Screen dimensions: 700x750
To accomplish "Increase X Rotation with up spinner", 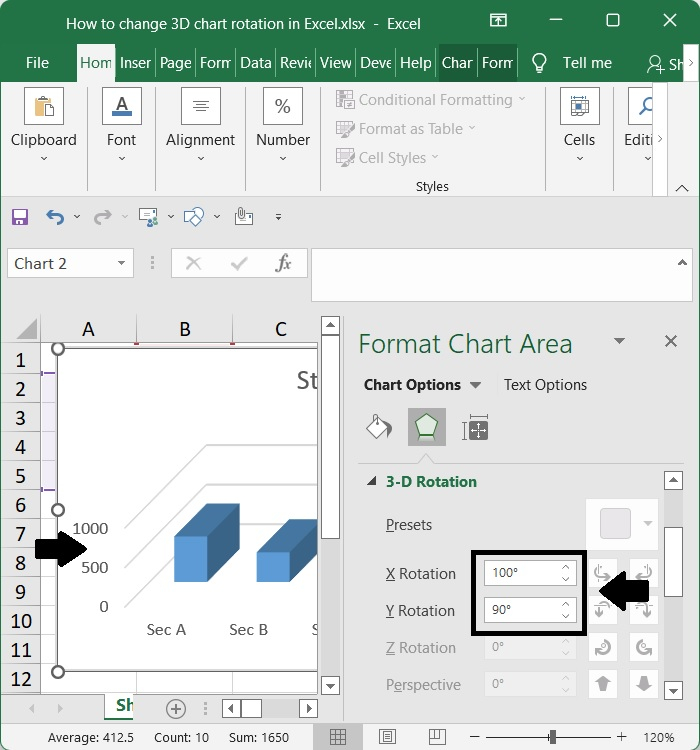I will 566,567.
